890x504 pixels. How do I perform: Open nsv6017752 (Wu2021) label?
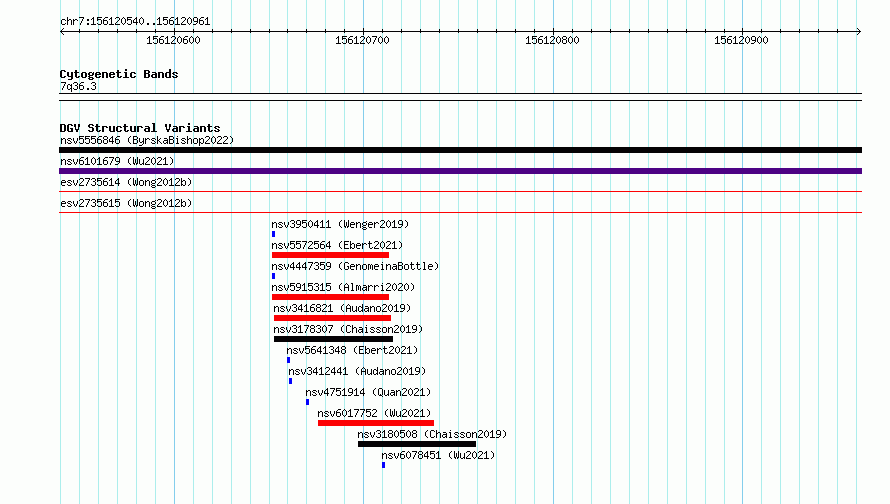pyautogui.click(x=374, y=413)
